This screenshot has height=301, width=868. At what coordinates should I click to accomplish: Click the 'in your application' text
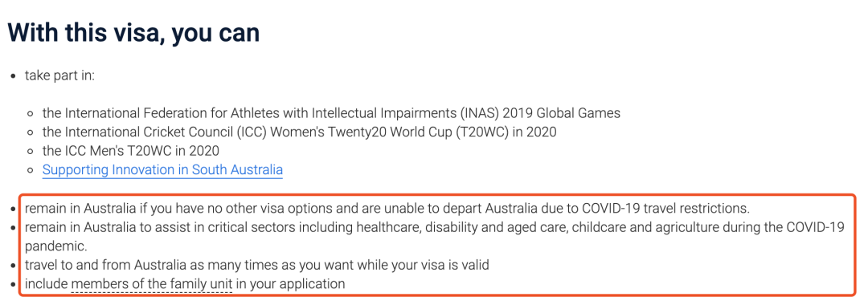(x=290, y=284)
